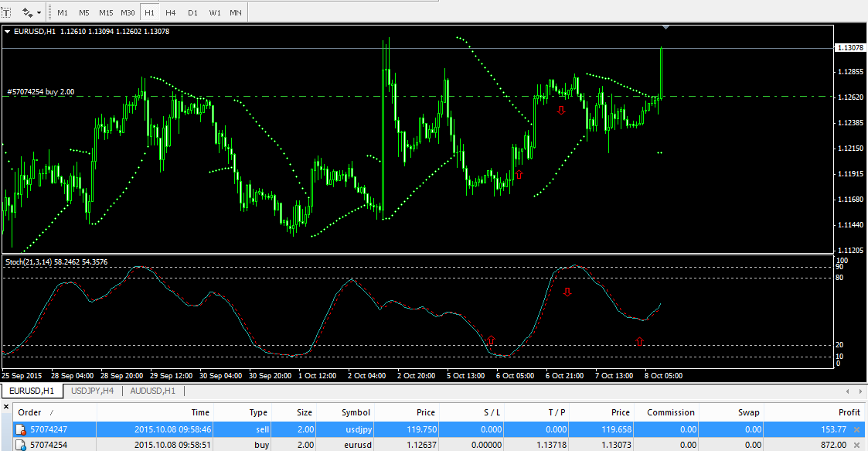
Task: Sort the trade list by Order column
Action: pyautogui.click(x=29, y=412)
